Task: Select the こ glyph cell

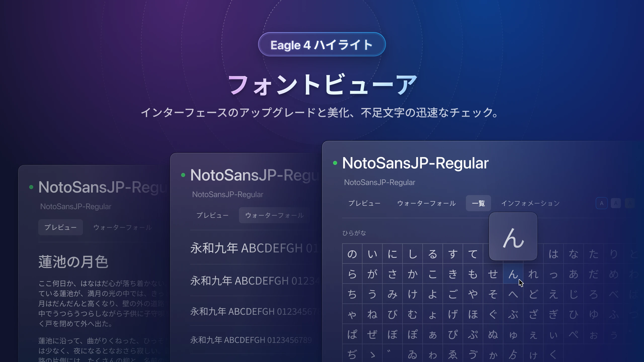Action: [433, 274]
